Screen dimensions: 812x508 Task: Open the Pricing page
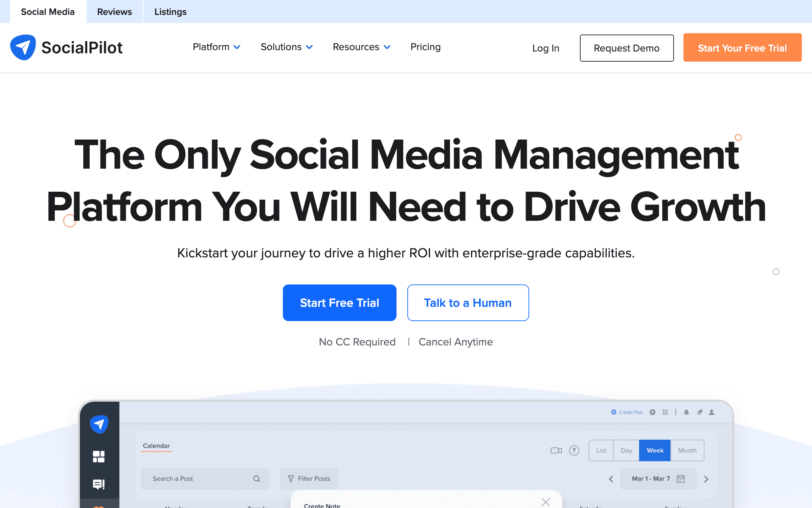pos(425,47)
